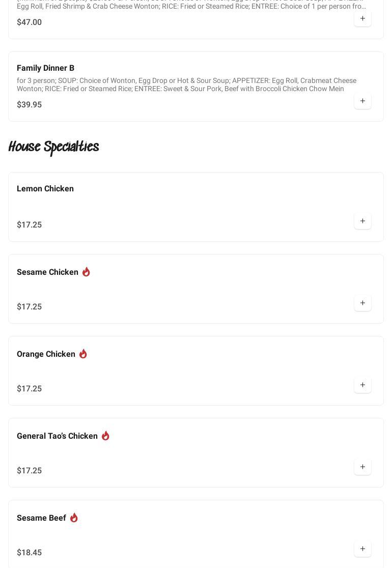
Task: Add Sesame Beef with plus icon
Action: pyautogui.click(x=362, y=549)
